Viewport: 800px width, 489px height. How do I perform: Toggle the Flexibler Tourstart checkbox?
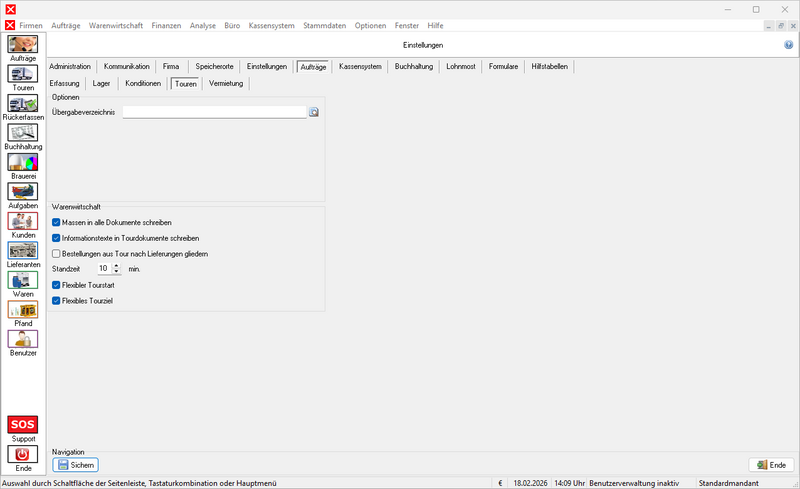56,285
